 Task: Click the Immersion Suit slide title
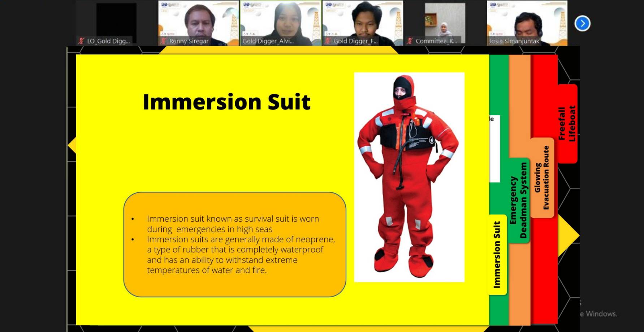[226, 102]
